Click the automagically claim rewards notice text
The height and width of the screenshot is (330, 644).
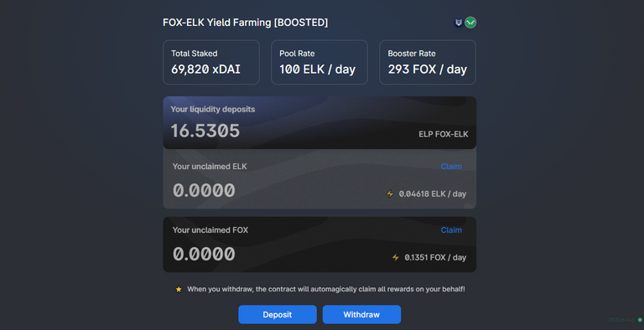point(326,289)
